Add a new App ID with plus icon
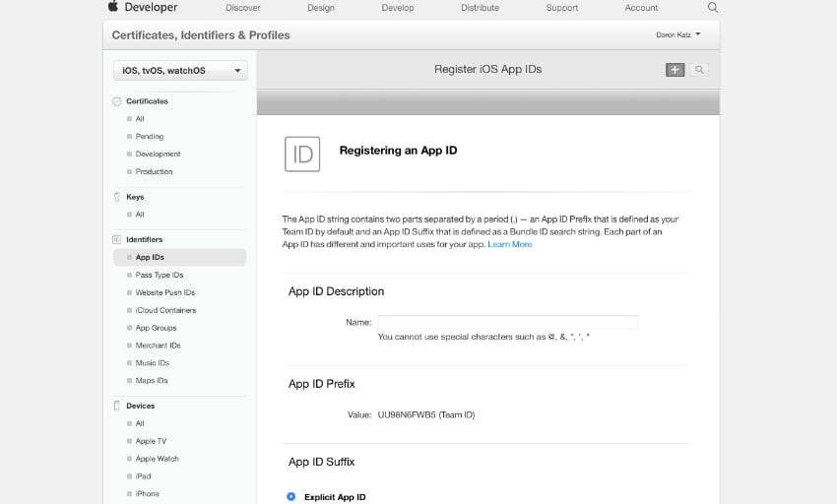837x504 pixels. tap(675, 70)
